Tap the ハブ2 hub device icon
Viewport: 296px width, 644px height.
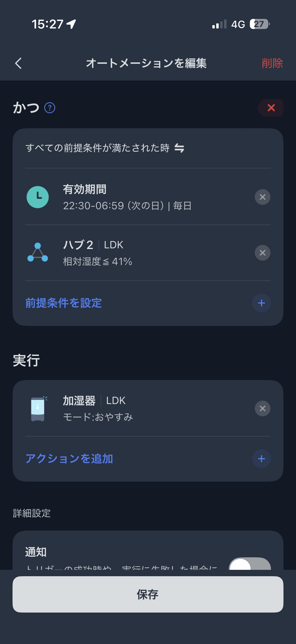pyautogui.click(x=38, y=252)
